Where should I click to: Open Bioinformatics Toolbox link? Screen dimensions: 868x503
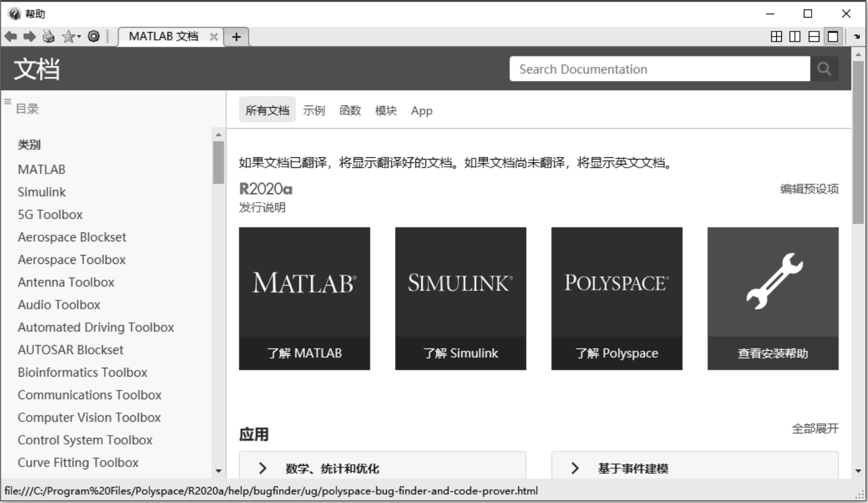[82, 373]
